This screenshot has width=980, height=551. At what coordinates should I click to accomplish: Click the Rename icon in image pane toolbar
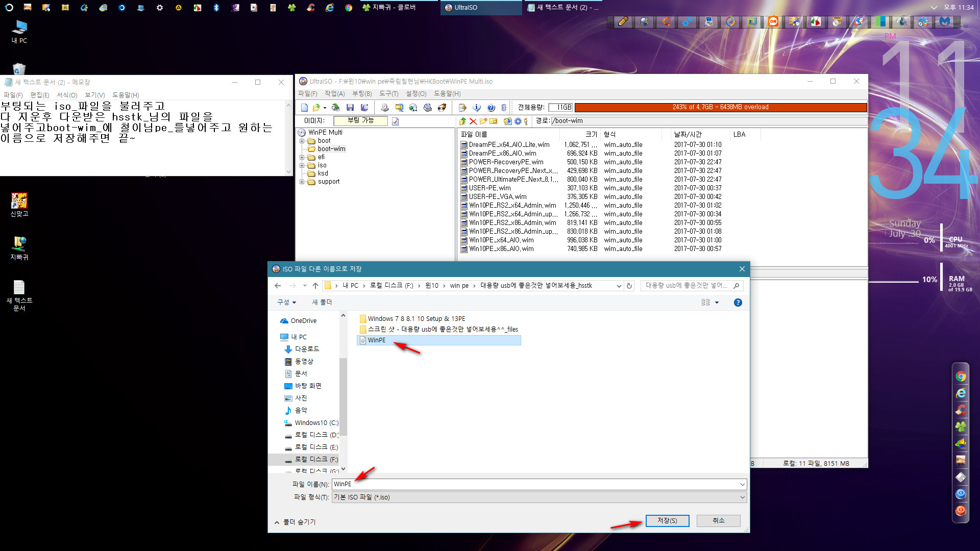tap(494, 121)
